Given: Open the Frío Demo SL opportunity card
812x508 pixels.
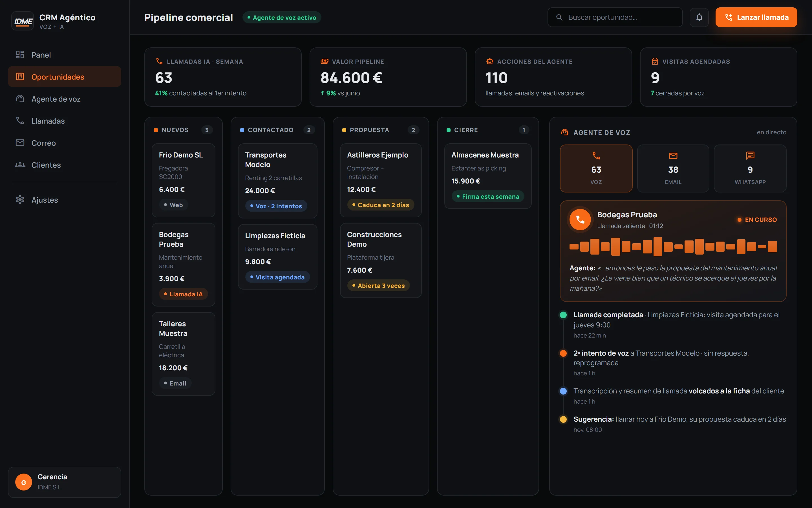Looking at the screenshot, I should 184,180.
